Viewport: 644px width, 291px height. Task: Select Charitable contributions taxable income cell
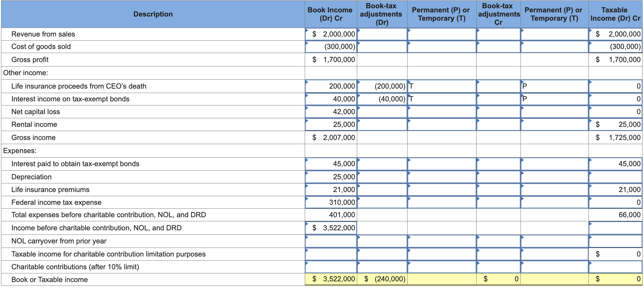click(x=615, y=267)
